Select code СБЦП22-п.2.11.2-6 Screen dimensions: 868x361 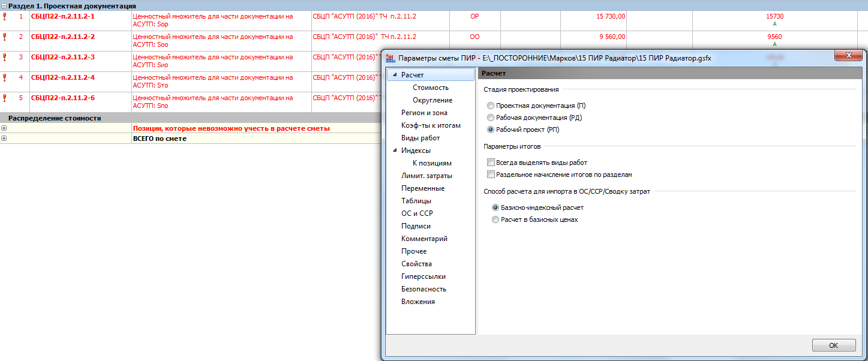point(63,98)
